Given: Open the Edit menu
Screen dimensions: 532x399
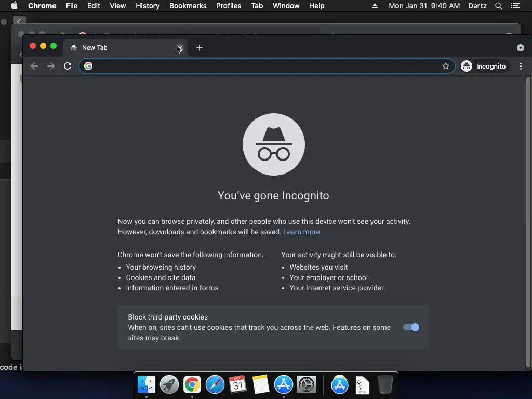Looking at the screenshot, I should [x=94, y=6].
